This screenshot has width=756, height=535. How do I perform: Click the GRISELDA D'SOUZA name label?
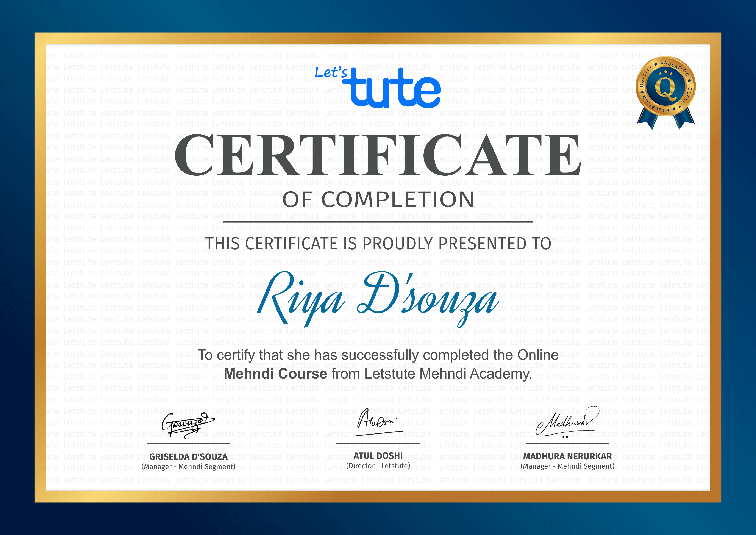click(188, 457)
